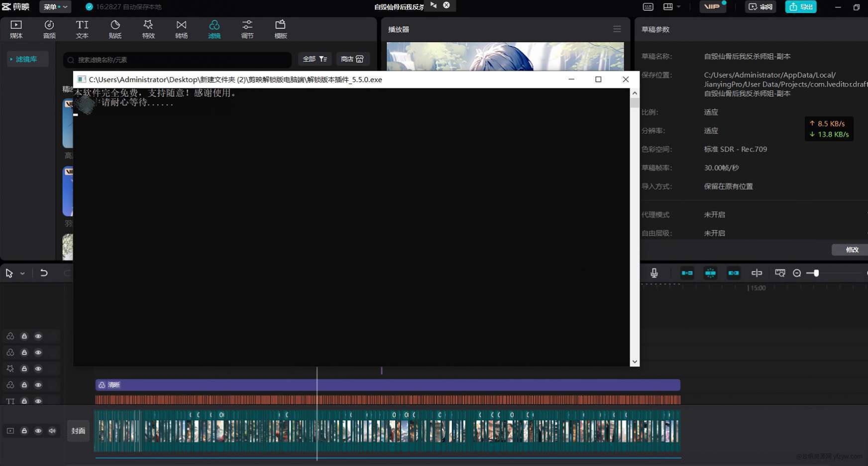Click the purple timeline marker

382,371
